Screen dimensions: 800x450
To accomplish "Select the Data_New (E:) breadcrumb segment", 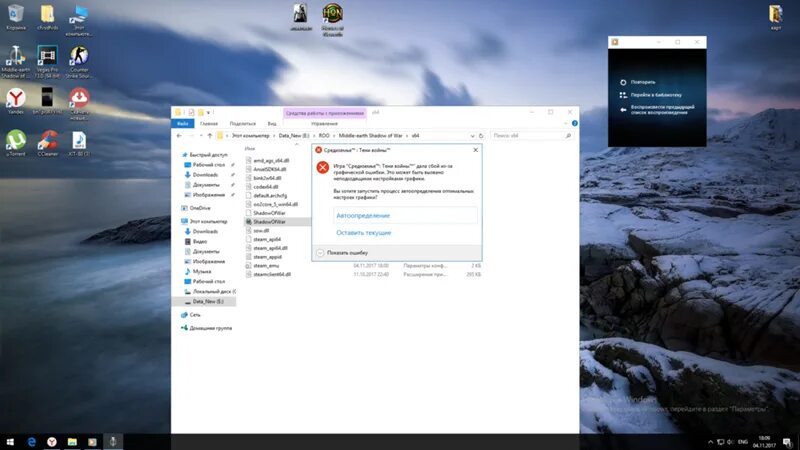I will (294, 136).
